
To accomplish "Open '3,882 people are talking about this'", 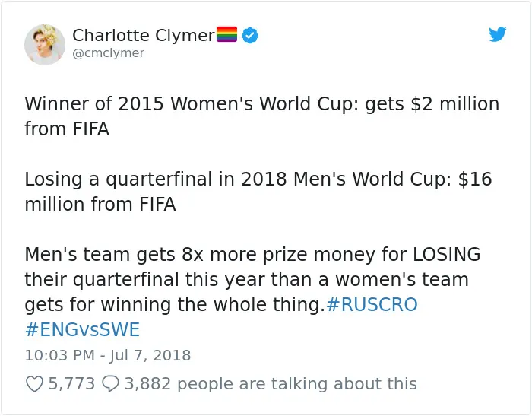I will 271,384.
